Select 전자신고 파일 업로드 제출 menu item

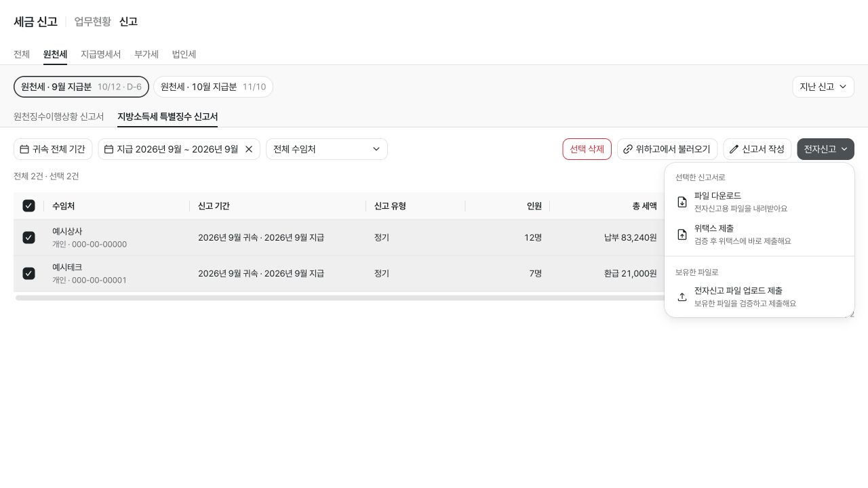click(x=759, y=297)
